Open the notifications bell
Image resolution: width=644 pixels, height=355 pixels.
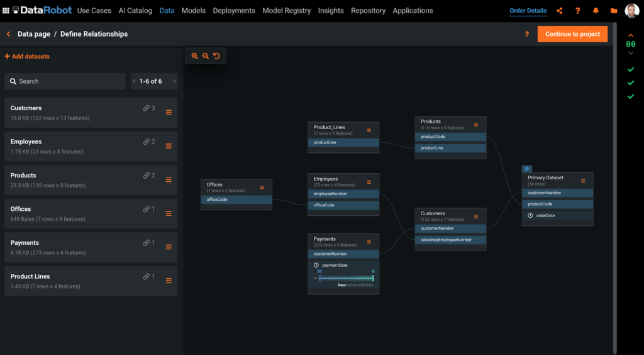(596, 11)
